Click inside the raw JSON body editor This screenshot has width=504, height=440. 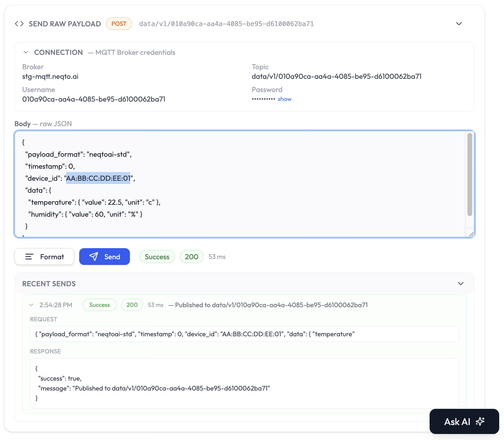(240, 184)
